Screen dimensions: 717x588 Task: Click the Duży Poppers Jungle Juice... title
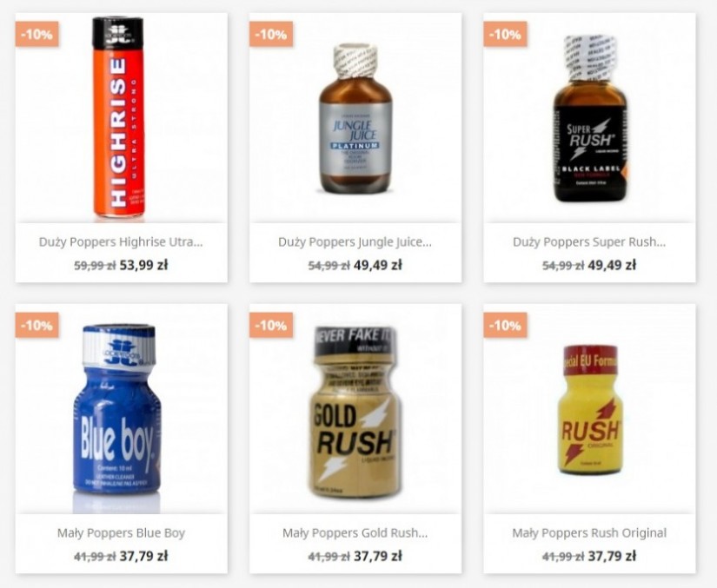pos(355,241)
